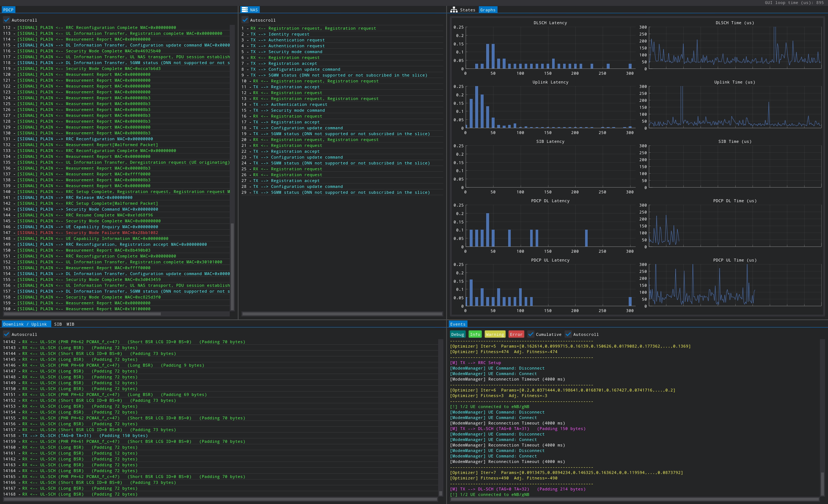
Task: Click the NAS panel horizontal scrollbar
Action: pyautogui.click(x=342, y=314)
